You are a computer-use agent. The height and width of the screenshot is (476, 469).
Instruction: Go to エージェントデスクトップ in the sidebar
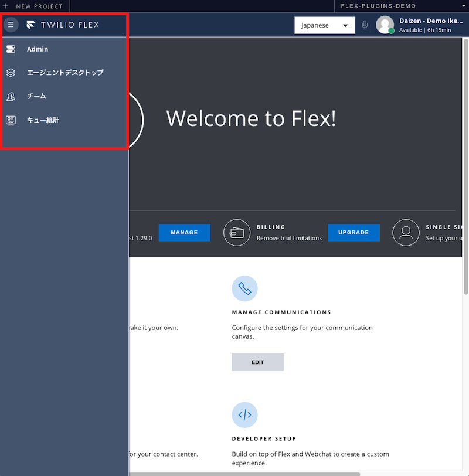click(64, 73)
